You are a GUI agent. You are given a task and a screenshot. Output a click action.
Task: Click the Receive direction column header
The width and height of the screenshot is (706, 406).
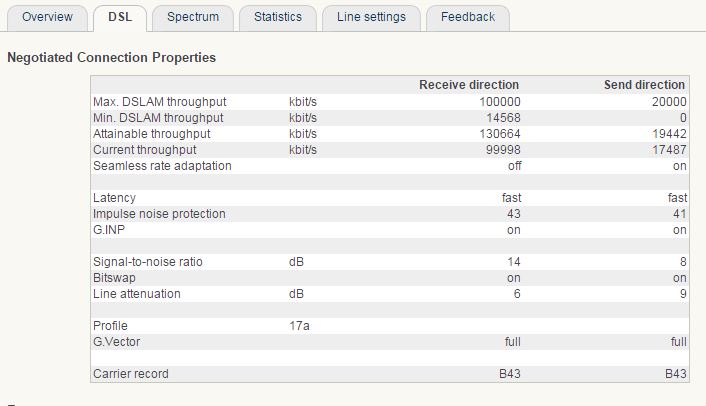pos(468,85)
